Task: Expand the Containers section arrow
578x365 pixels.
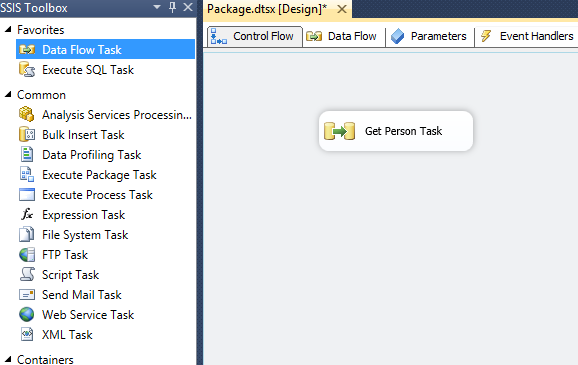Action: click(8, 359)
